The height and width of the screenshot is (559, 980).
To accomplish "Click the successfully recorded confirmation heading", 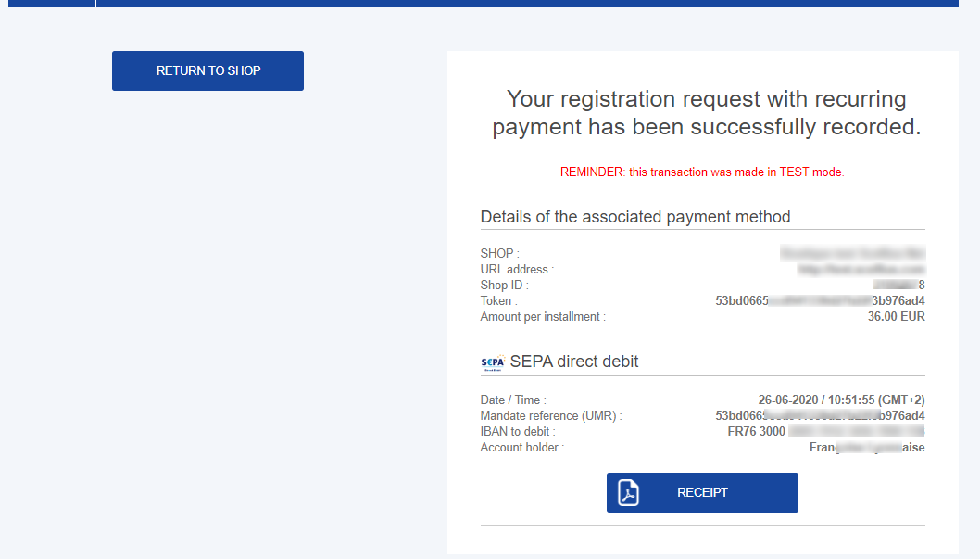I will pyautogui.click(x=706, y=112).
